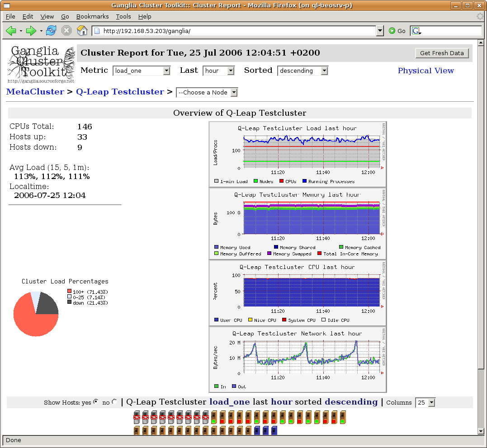Viewport: 487px width, 448px height.
Task: Expand the Choose a Node dropdown
Action: 207,92
